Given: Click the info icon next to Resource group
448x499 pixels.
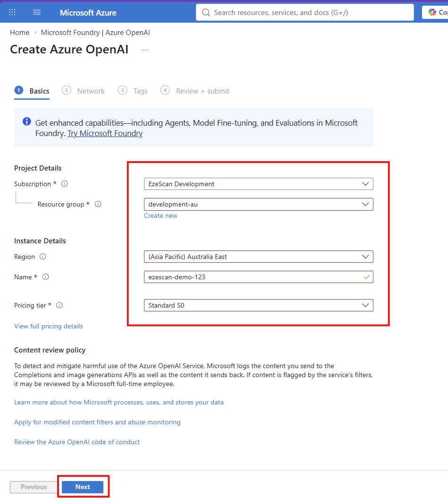Looking at the screenshot, I should pos(98,204).
